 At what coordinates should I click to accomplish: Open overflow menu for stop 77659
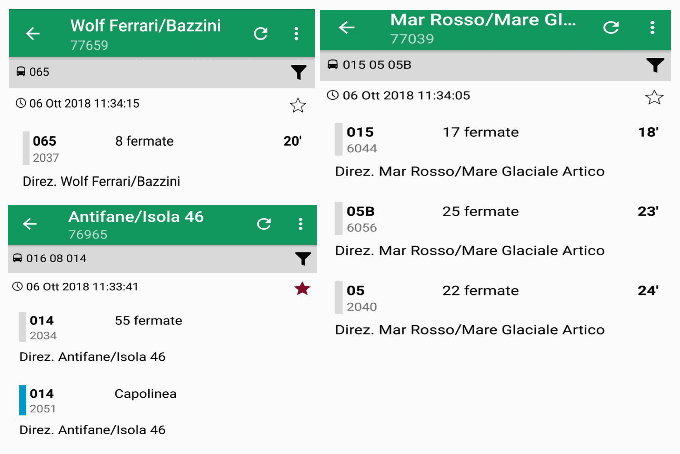297,34
